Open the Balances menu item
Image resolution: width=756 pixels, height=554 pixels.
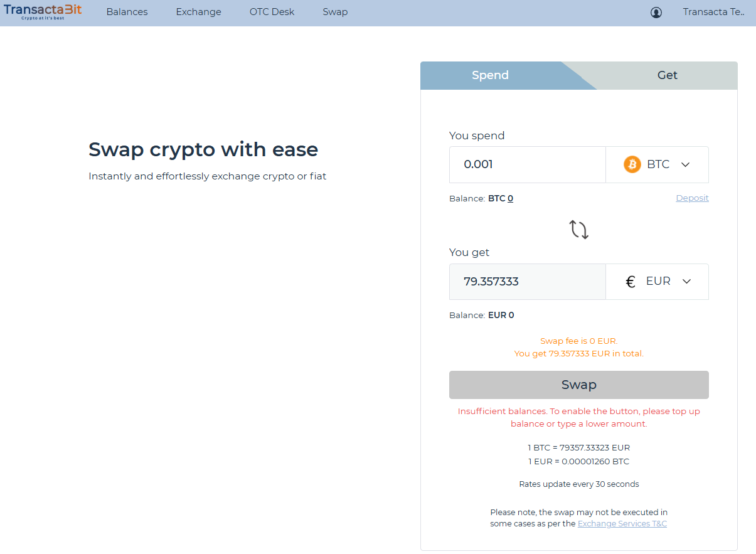click(x=127, y=12)
